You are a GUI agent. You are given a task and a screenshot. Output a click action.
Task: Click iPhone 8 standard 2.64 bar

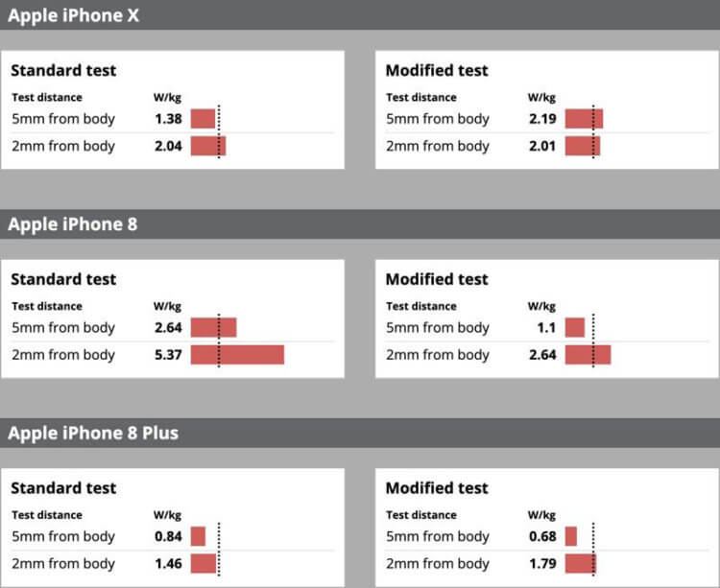[x=213, y=327]
